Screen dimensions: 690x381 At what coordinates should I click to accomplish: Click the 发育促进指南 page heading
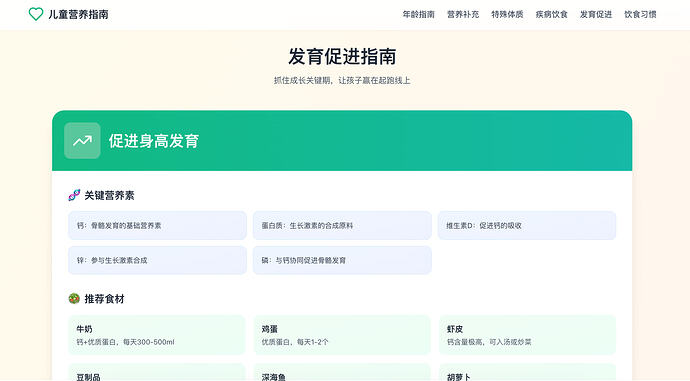click(x=342, y=56)
